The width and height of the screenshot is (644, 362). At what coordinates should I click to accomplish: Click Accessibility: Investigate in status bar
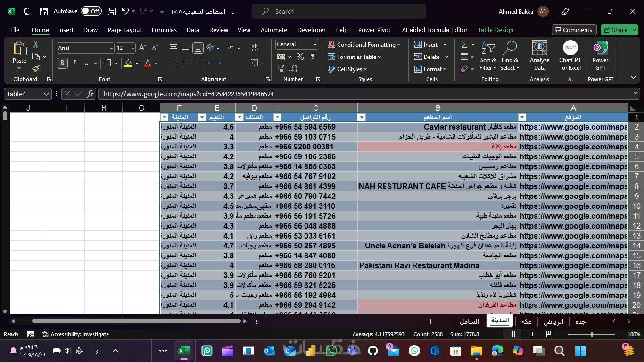pos(75,334)
